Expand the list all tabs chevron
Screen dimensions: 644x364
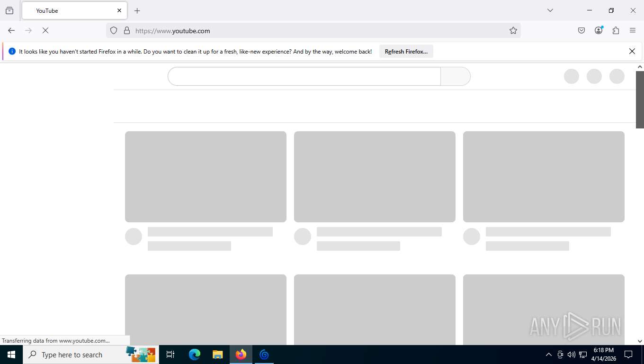click(x=550, y=10)
